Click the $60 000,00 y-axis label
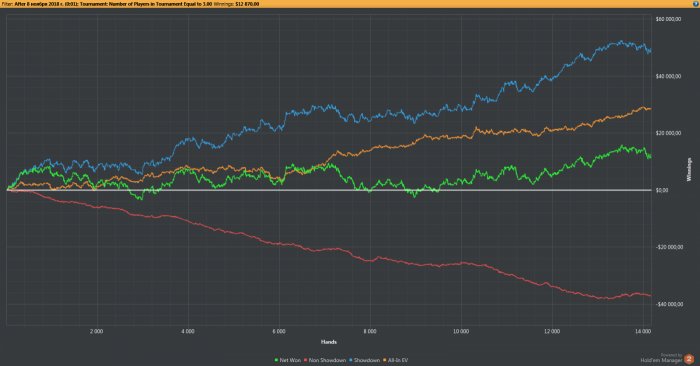This screenshot has width=700, height=366. [x=668, y=19]
